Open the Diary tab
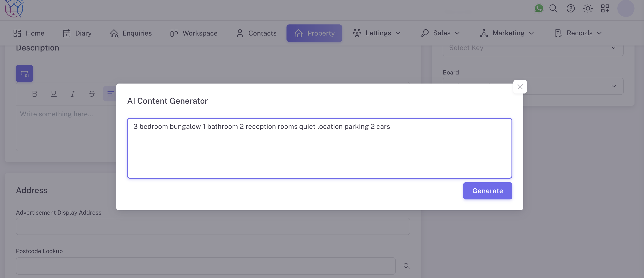Image resolution: width=644 pixels, height=278 pixels. 77,33
